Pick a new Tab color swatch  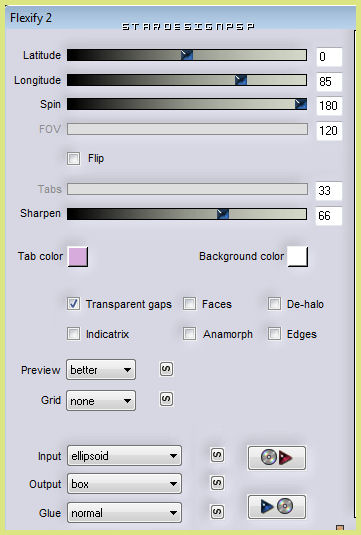click(78, 257)
